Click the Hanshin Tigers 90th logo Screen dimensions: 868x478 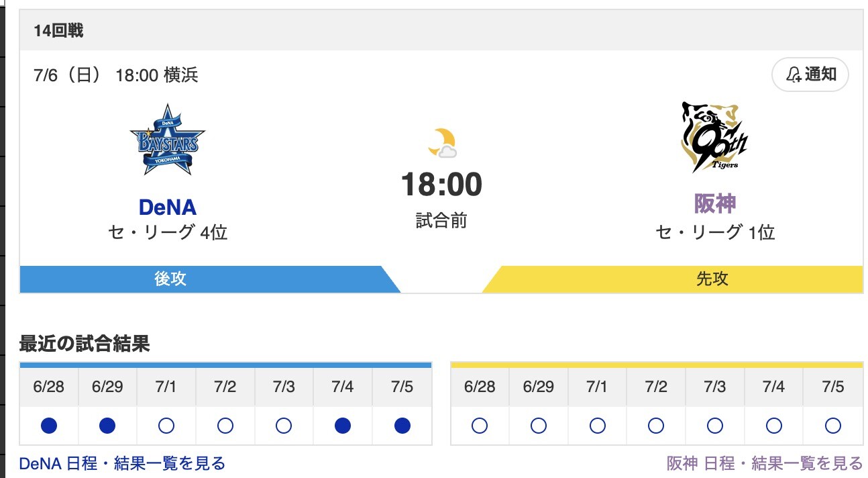tap(714, 137)
